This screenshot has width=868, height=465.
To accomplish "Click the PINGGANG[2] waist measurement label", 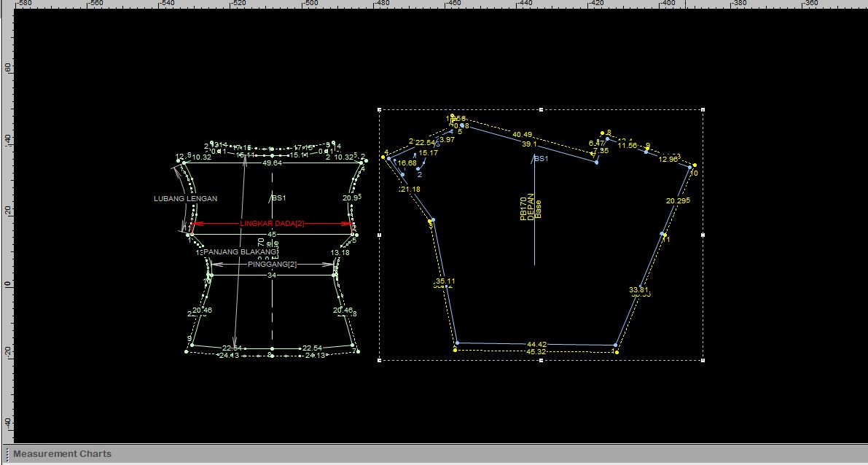I will [272, 264].
